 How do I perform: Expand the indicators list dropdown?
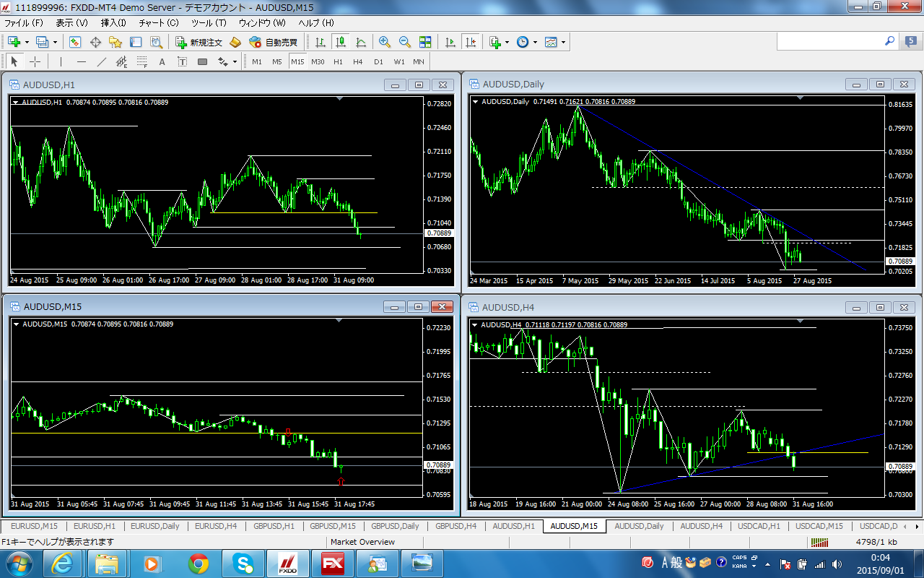coord(507,43)
